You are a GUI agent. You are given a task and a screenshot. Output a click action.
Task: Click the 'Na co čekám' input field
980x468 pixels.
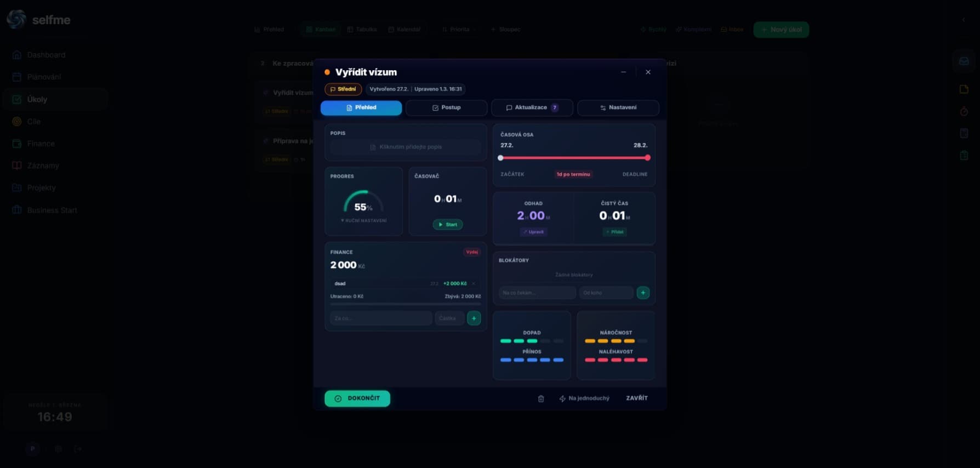[x=537, y=293]
